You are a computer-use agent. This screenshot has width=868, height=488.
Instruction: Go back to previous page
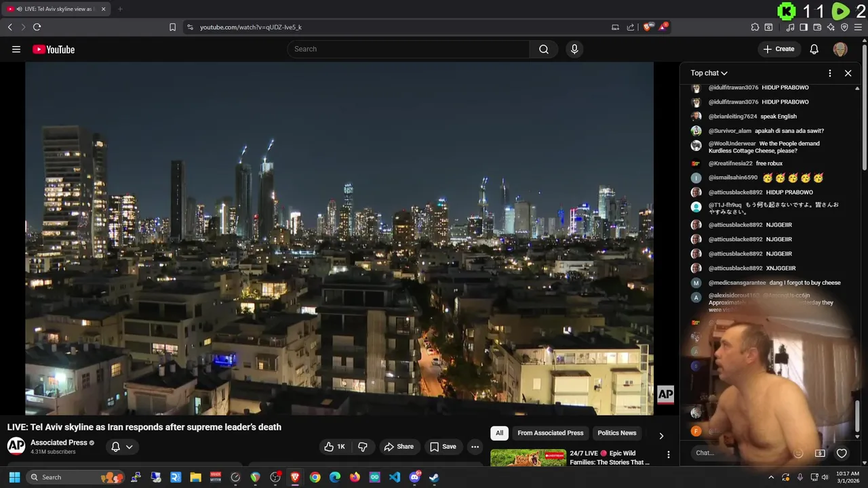(x=9, y=27)
